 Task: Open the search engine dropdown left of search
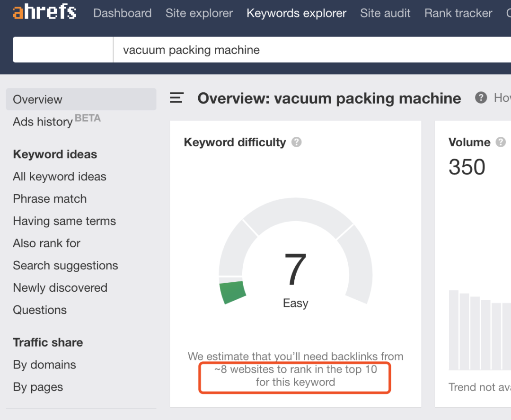63,50
